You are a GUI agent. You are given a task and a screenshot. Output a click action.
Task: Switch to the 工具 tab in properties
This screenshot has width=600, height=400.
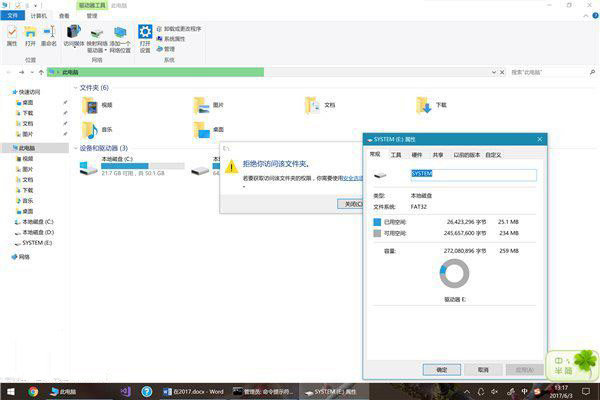click(x=395, y=155)
